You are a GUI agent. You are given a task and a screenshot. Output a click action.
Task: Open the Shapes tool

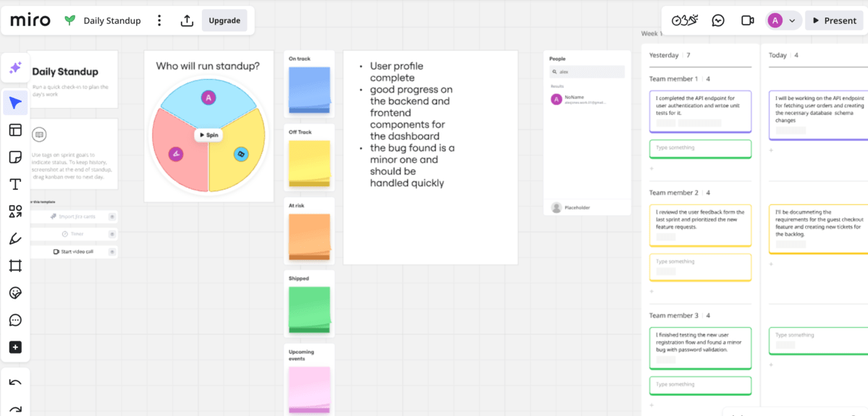click(15, 212)
